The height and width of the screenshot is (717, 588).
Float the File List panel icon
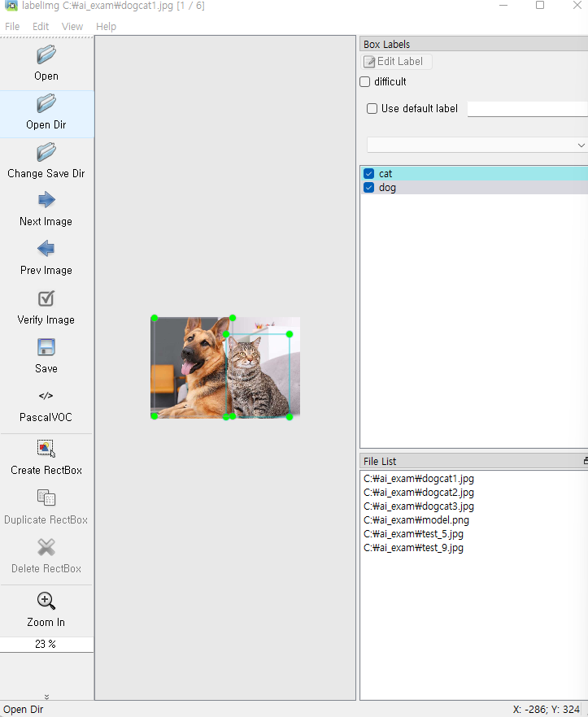click(x=586, y=461)
